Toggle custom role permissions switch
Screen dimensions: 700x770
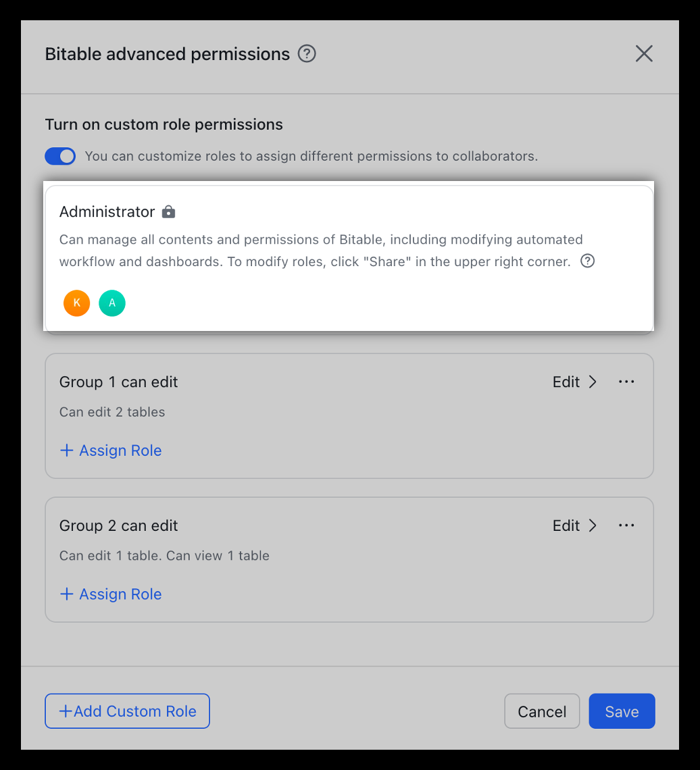coord(60,157)
